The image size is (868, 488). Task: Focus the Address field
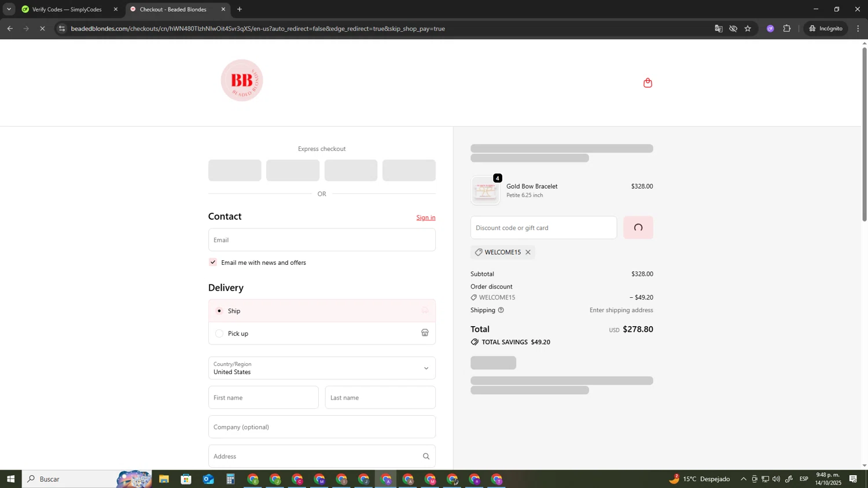click(322, 456)
